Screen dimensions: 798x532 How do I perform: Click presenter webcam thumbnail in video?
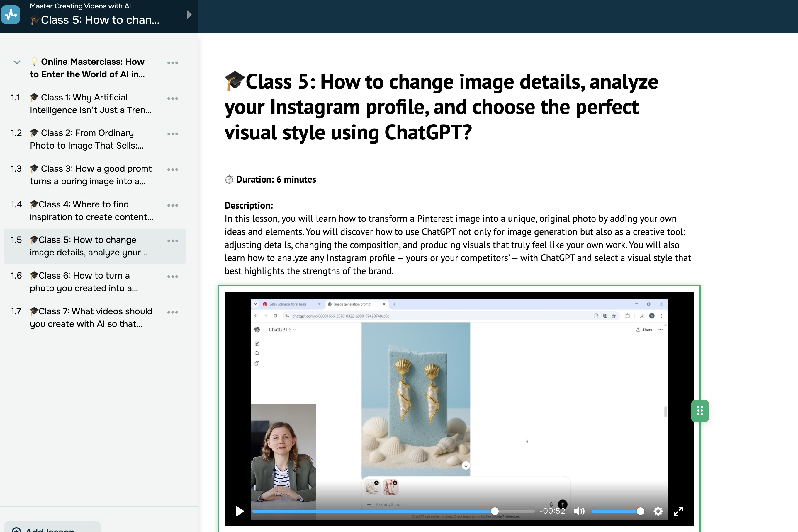[x=283, y=461]
